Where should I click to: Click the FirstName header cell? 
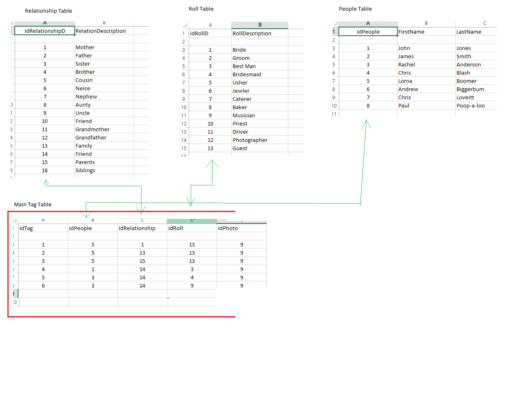426,32
